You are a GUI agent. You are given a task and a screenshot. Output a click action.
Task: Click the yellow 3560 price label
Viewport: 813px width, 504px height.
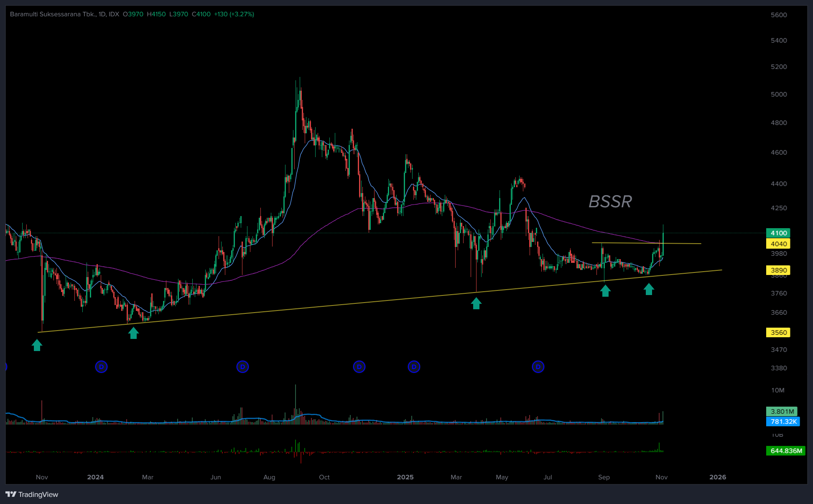click(778, 333)
